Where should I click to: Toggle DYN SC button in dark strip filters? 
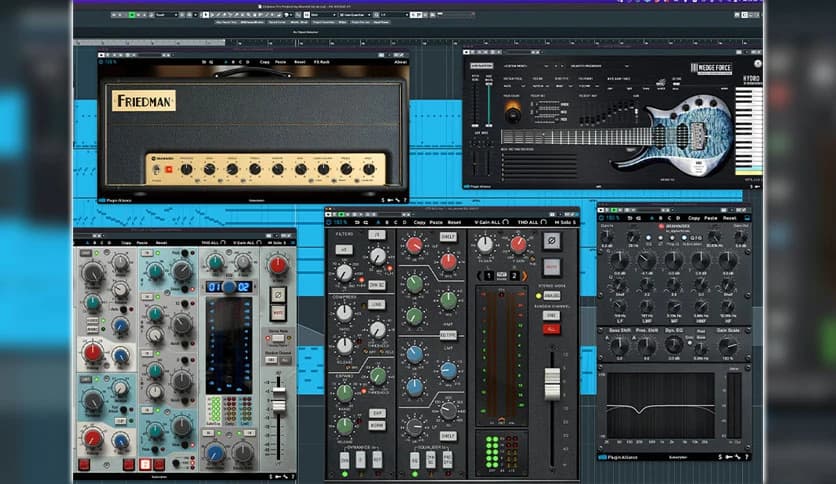[x=376, y=285]
